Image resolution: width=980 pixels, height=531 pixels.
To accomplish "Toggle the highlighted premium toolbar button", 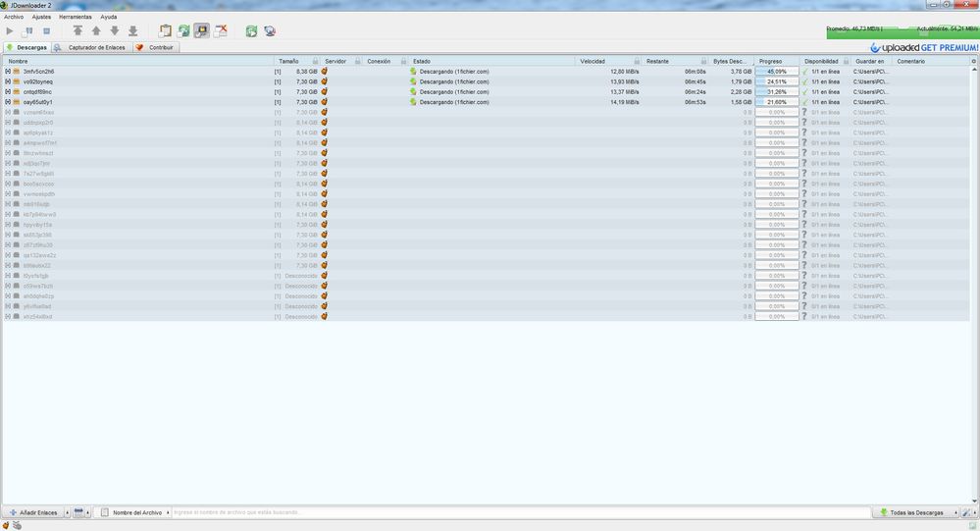I will click(x=201, y=31).
